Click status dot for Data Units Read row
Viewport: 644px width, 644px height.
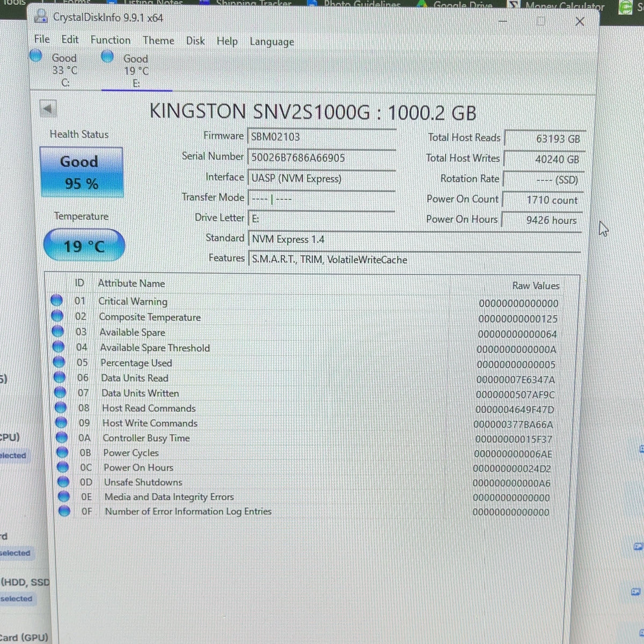[x=60, y=377]
